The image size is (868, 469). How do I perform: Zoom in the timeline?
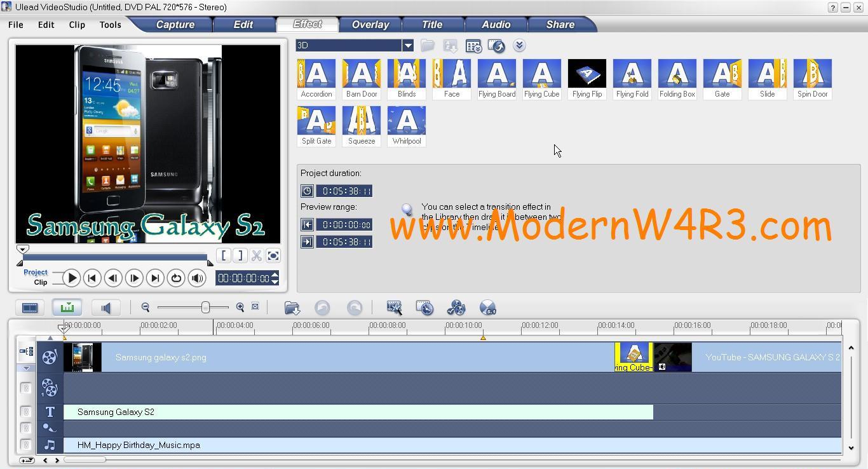(240, 308)
